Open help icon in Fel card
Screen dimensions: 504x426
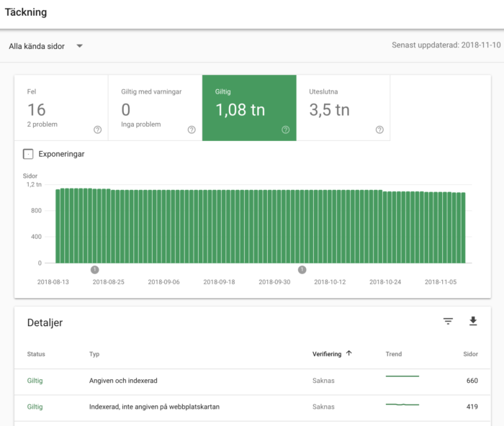(x=97, y=130)
